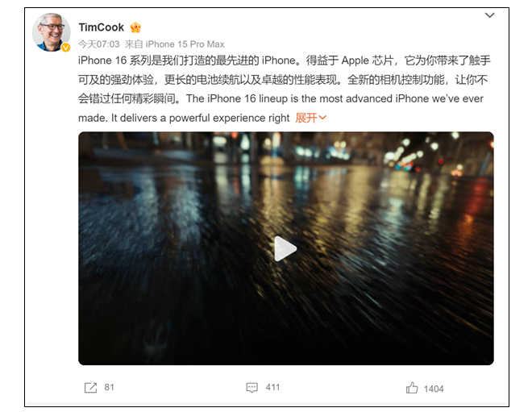Click the like count 1404
This screenshot has width=532, height=412.
pos(434,389)
